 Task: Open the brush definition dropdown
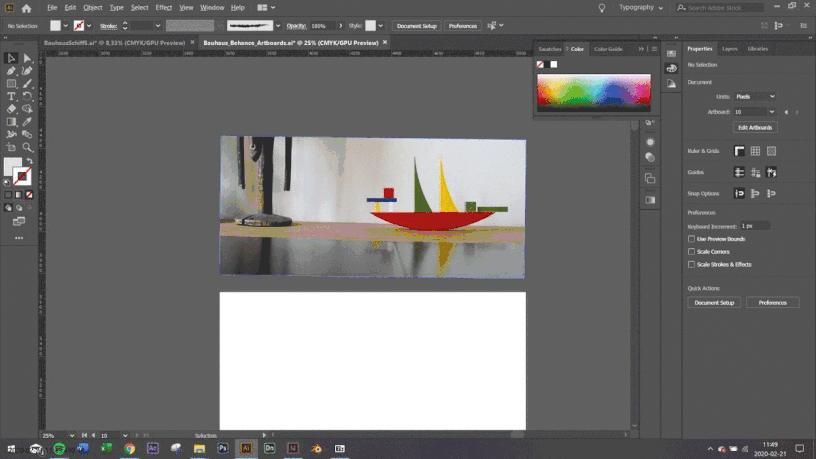pyautogui.click(x=278, y=26)
